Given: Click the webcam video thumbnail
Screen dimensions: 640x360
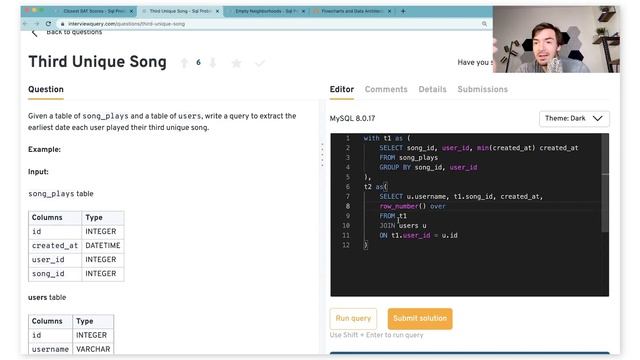Looking at the screenshot, I should tap(556, 39).
